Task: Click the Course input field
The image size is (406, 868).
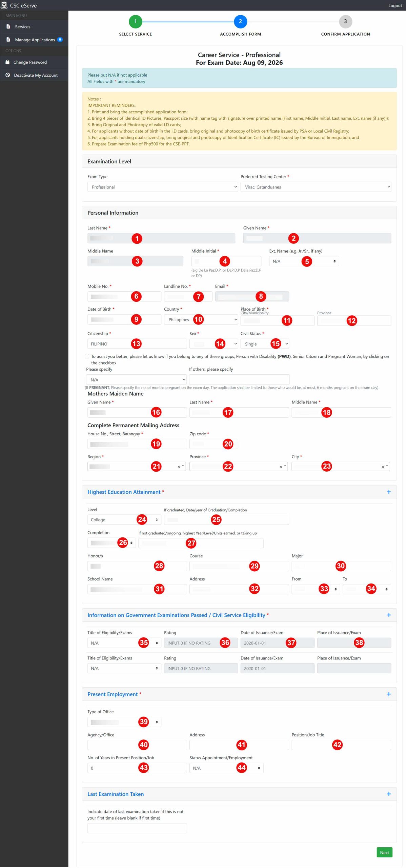Action: (x=239, y=566)
